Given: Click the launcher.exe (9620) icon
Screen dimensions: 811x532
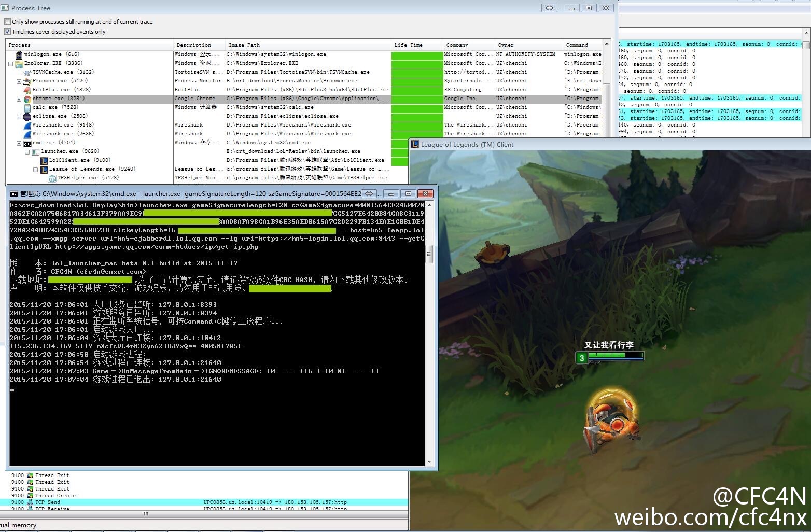Looking at the screenshot, I should pos(36,152).
